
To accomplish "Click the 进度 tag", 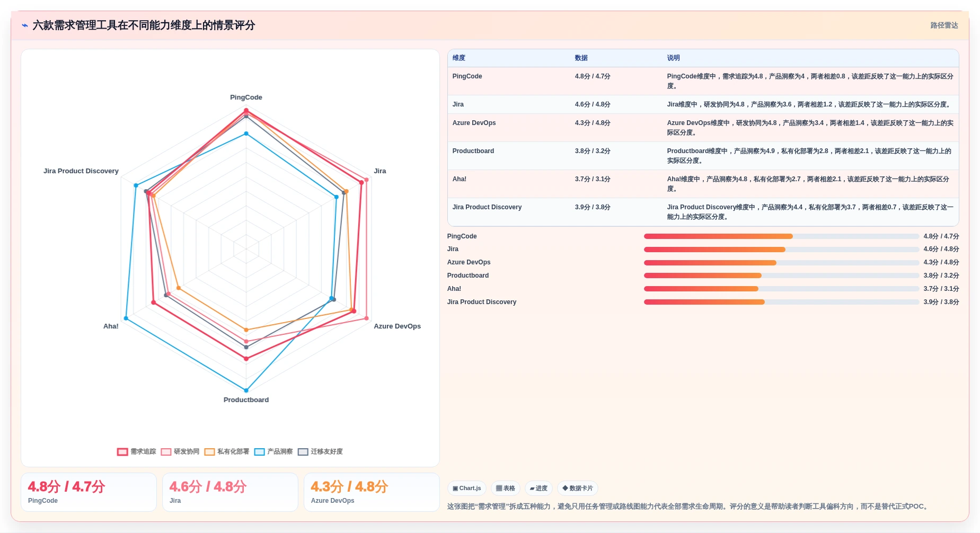I will pyautogui.click(x=538, y=488).
